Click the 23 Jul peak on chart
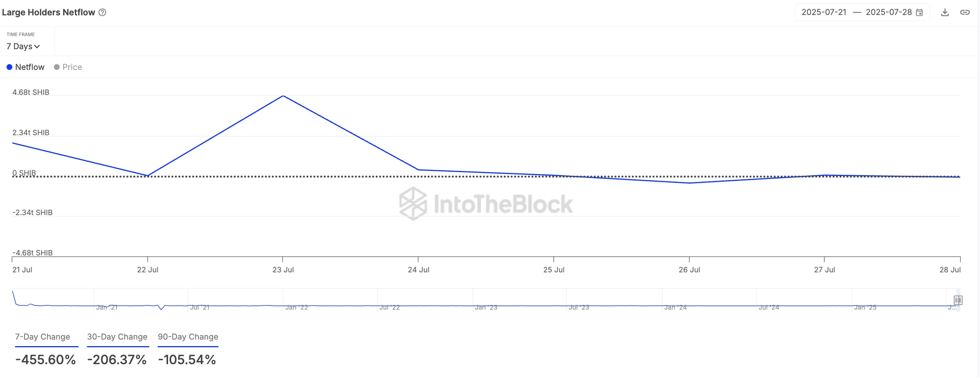Viewport: 980px width, 378px height. click(x=283, y=96)
